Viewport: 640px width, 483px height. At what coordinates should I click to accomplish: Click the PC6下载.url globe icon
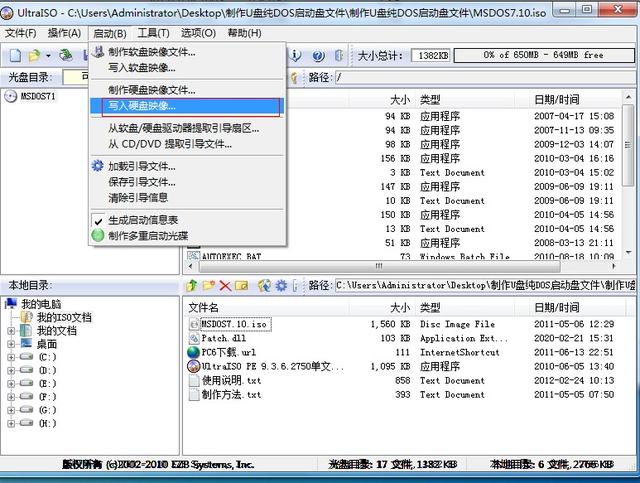click(193, 352)
